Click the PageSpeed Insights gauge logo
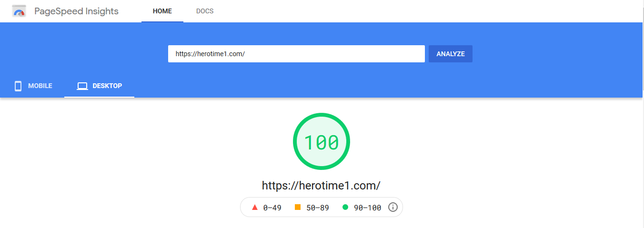Screen dimensions: 644x228 19,11
